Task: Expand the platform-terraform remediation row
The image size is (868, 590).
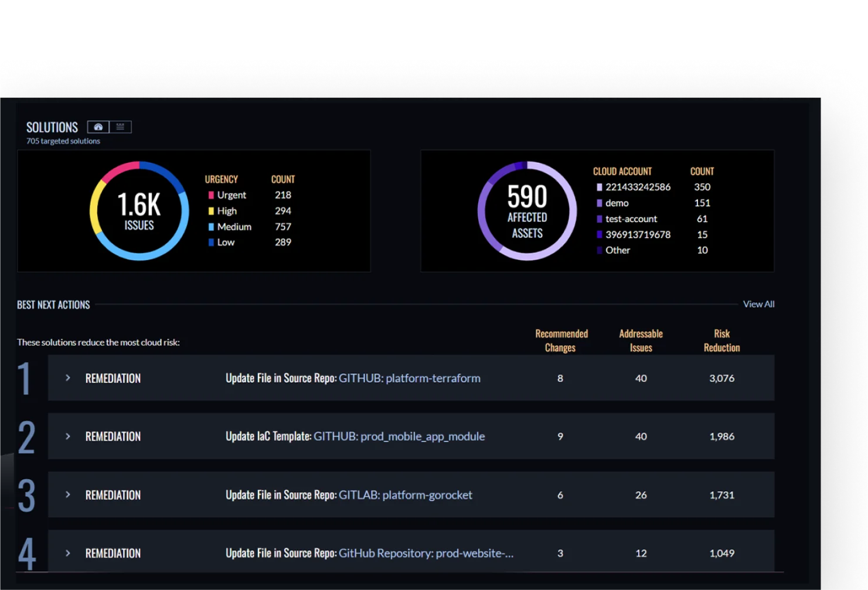Action: (68, 378)
